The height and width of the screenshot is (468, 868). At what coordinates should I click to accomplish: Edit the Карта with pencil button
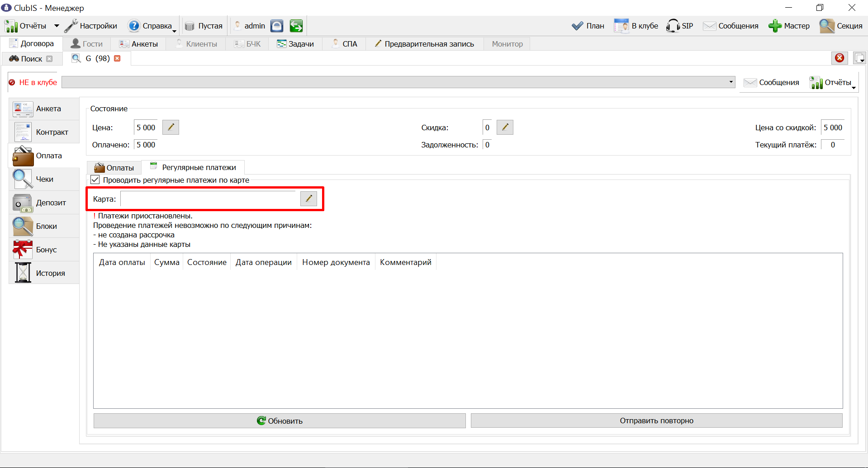coord(308,199)
